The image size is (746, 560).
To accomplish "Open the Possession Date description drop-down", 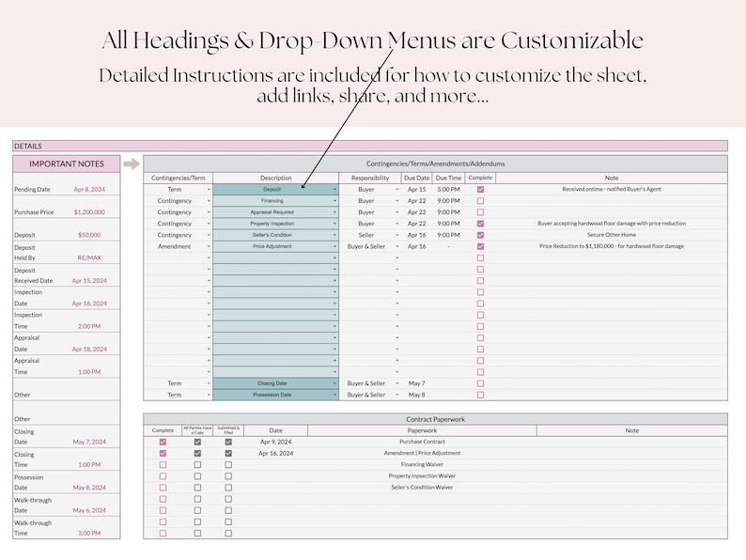I will pyautogui.click(x=334, y=395).
